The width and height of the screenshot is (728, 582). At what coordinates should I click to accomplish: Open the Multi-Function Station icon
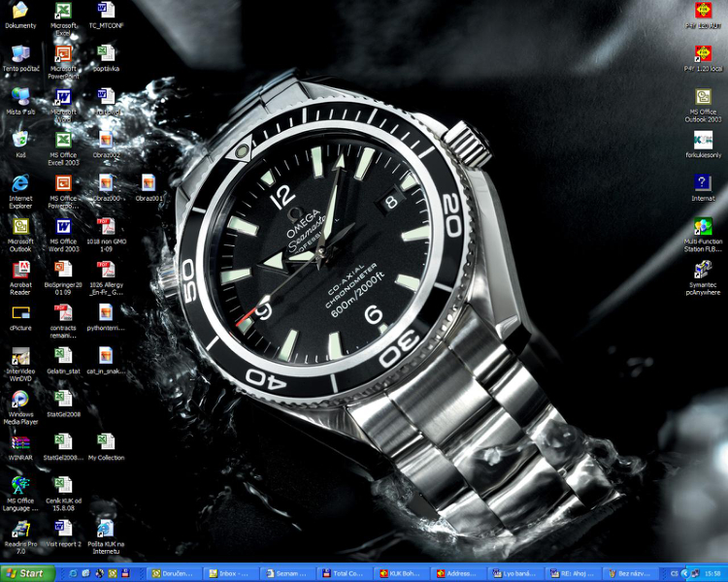(x=703, y=226)
